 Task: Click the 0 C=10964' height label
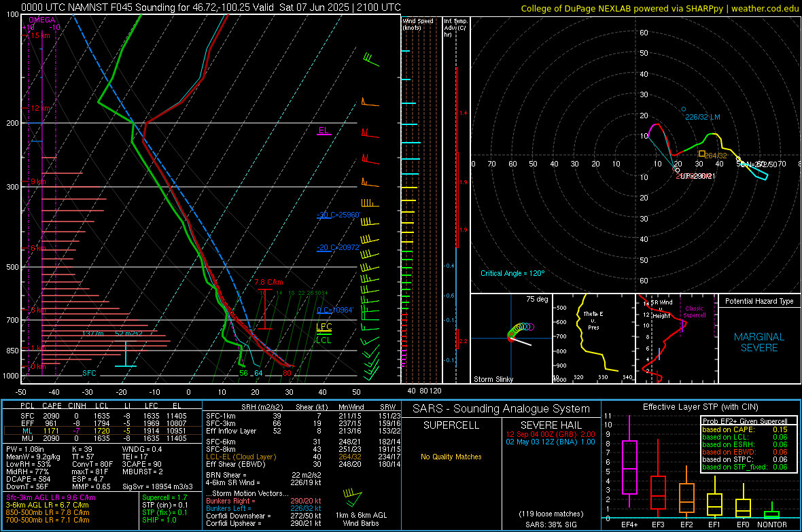point(335,310)
